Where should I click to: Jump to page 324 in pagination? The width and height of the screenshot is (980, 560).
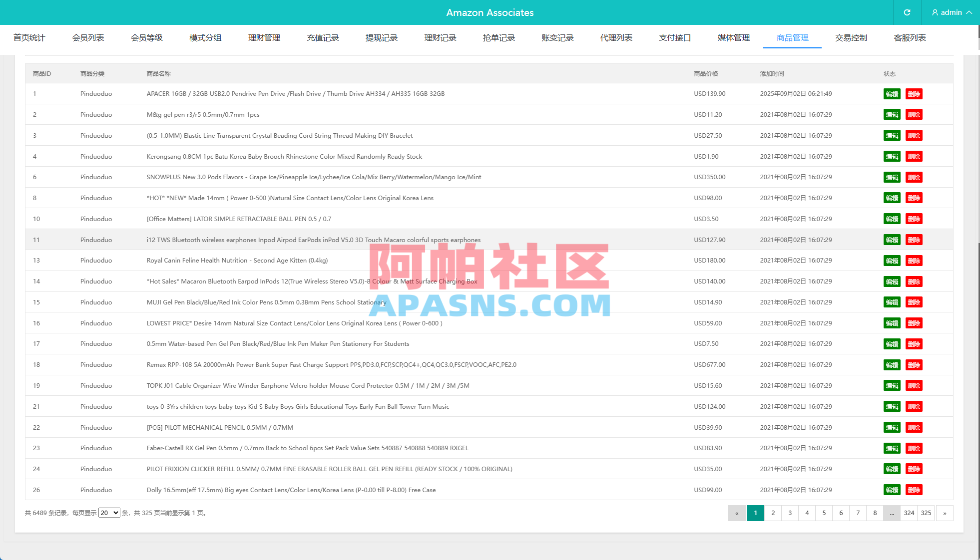pos(909,513)
